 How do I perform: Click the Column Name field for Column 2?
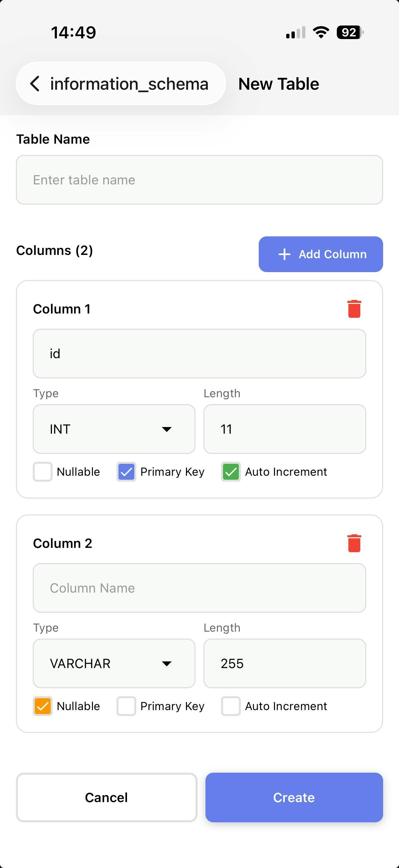point(199,588)
